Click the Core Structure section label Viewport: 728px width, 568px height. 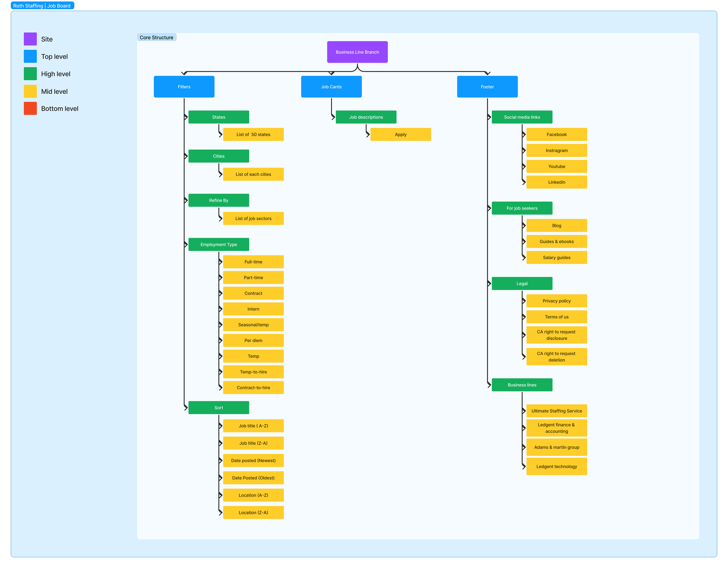(x=156, y=37)
